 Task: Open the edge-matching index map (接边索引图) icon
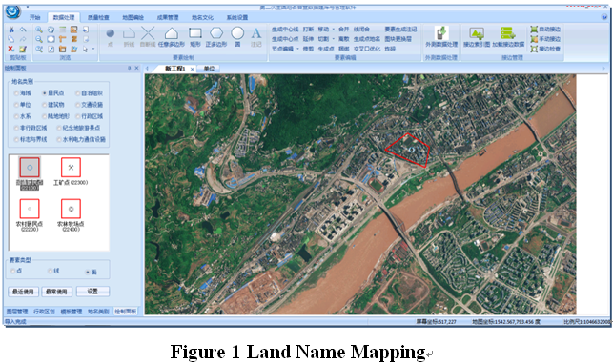tap(477, 33)
